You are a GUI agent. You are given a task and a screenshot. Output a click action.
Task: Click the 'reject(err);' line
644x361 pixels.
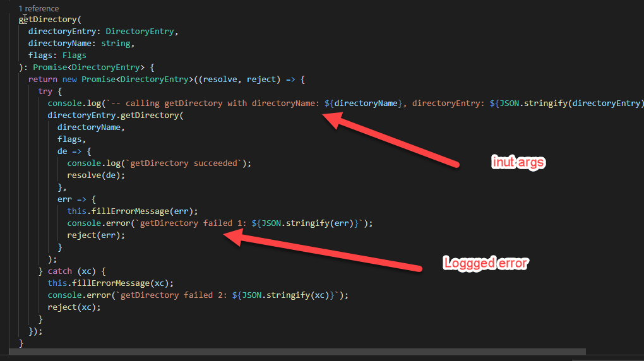coord(96,235)
